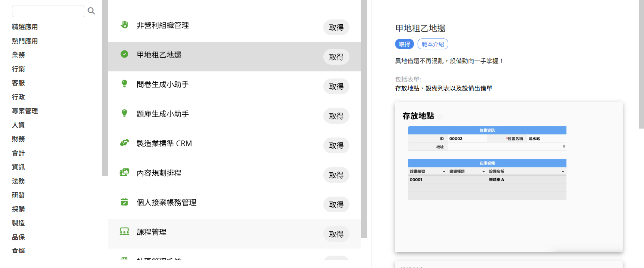Image resolution: width=644 pixels, height=268 pixels.
Task: Click the green checkmark icon for 甲地租乙地還
Action: pyautogui.click(x=124, y=54)
